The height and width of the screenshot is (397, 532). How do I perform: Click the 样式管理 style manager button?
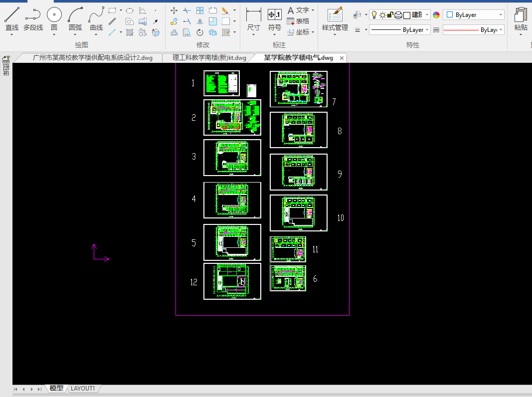335,19
